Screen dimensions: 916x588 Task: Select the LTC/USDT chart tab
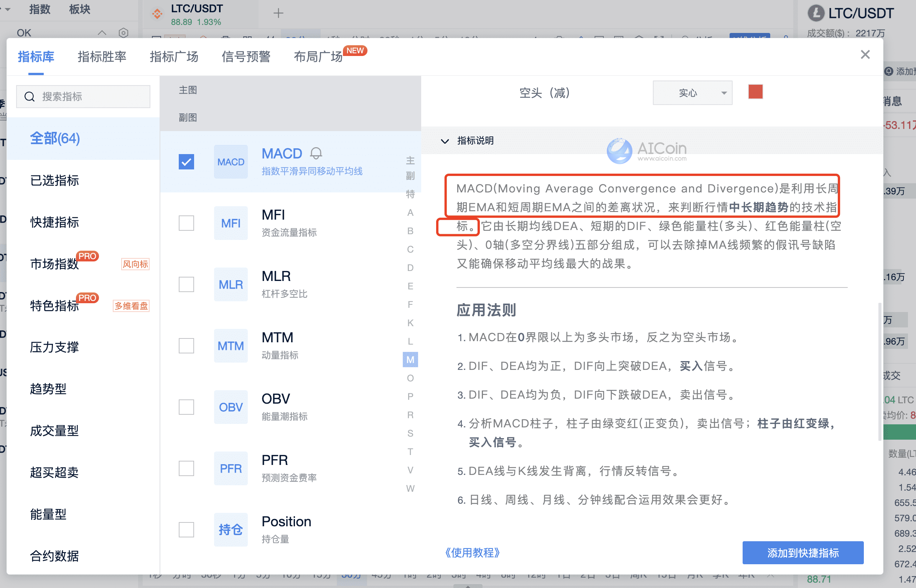tap(201, 14)
